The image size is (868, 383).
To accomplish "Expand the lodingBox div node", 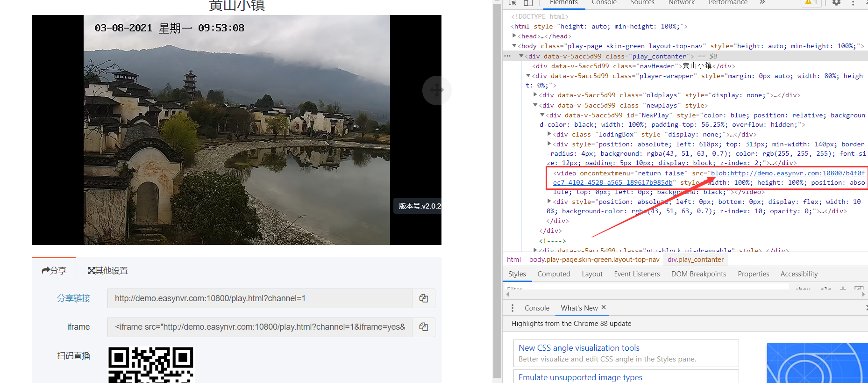I will tap(549, 134).
